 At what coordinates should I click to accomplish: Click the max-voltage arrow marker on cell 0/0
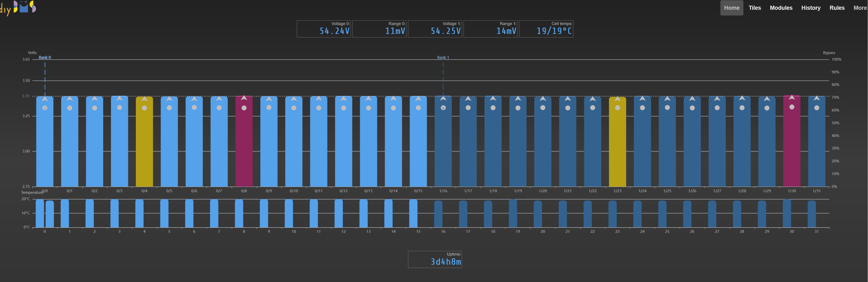click(x=45, y=99)
